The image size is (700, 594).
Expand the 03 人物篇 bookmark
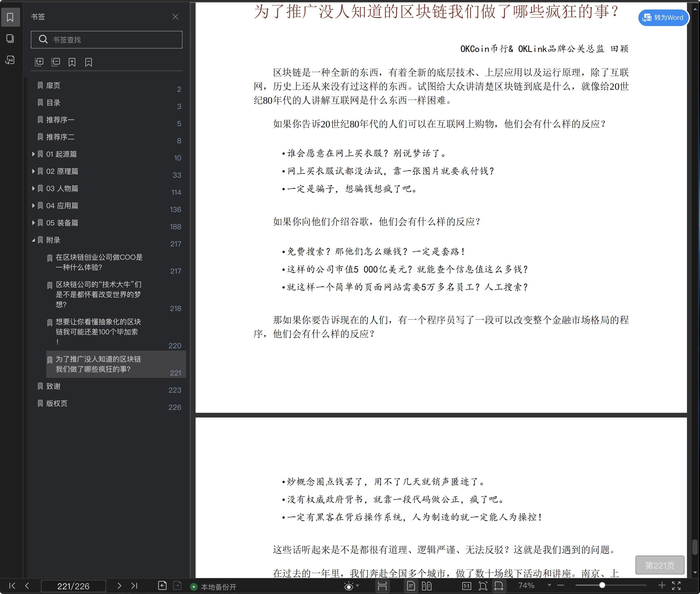(x=33, y=188)
